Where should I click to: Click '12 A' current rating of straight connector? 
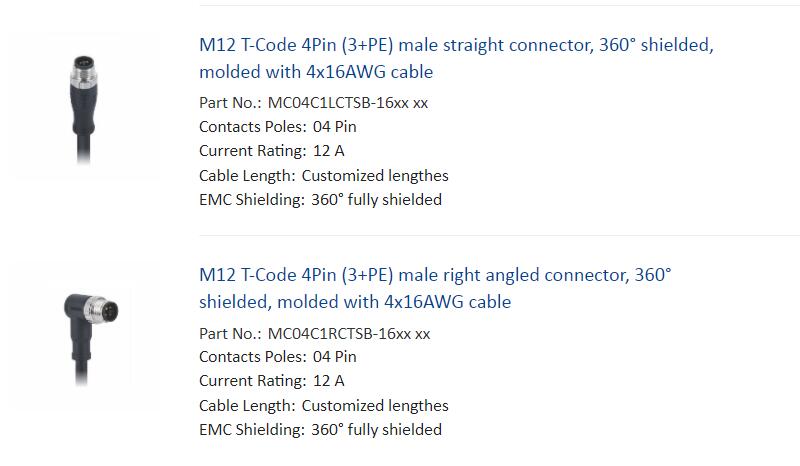pos(329,151)
